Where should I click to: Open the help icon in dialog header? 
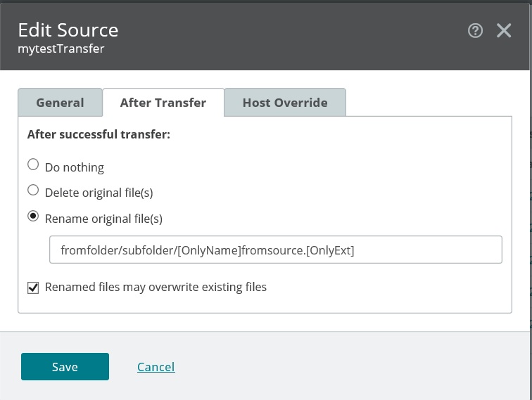coord(475,30)
